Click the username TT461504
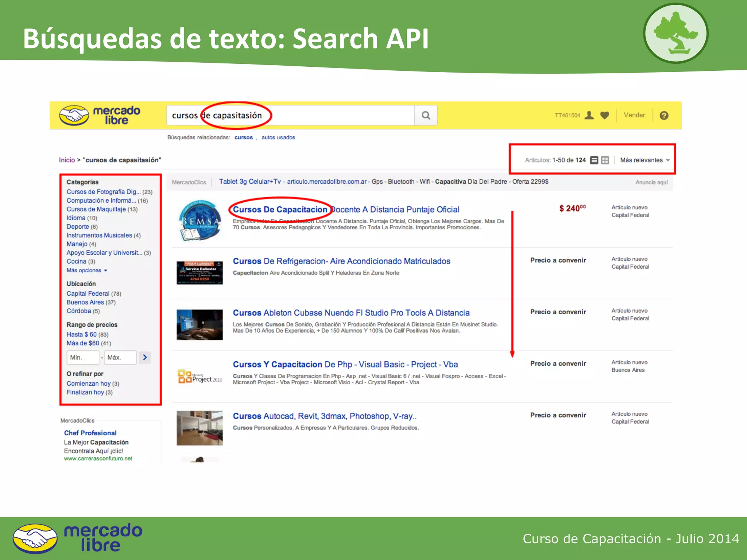This screenshot has height=560, width=747. [x=568, y=116]
